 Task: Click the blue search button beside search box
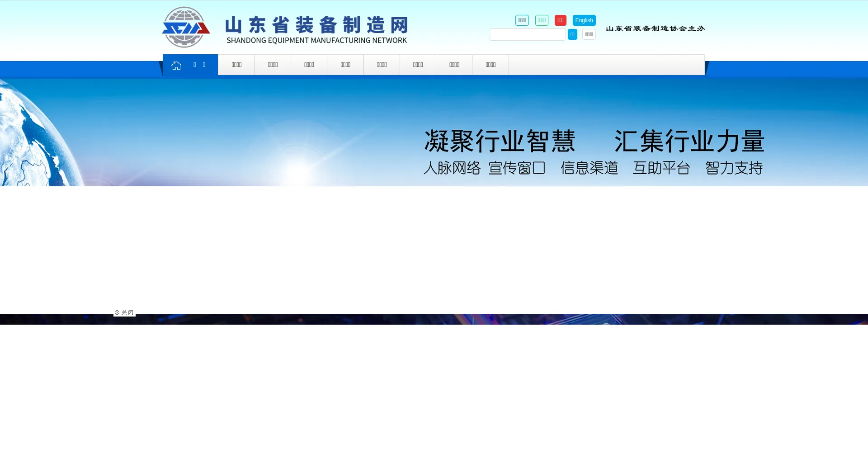[x=572, y=34]
